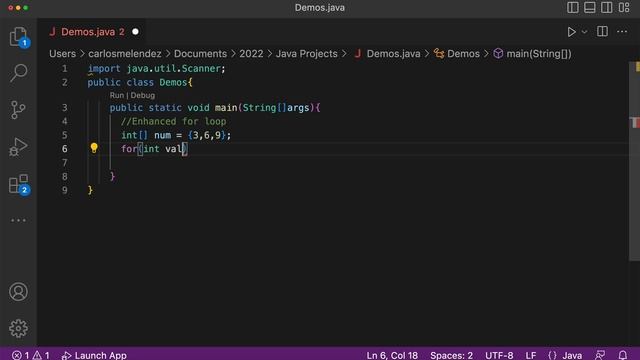
Task: Toggle bottom panel layout icon
Action: click(589, 7)
